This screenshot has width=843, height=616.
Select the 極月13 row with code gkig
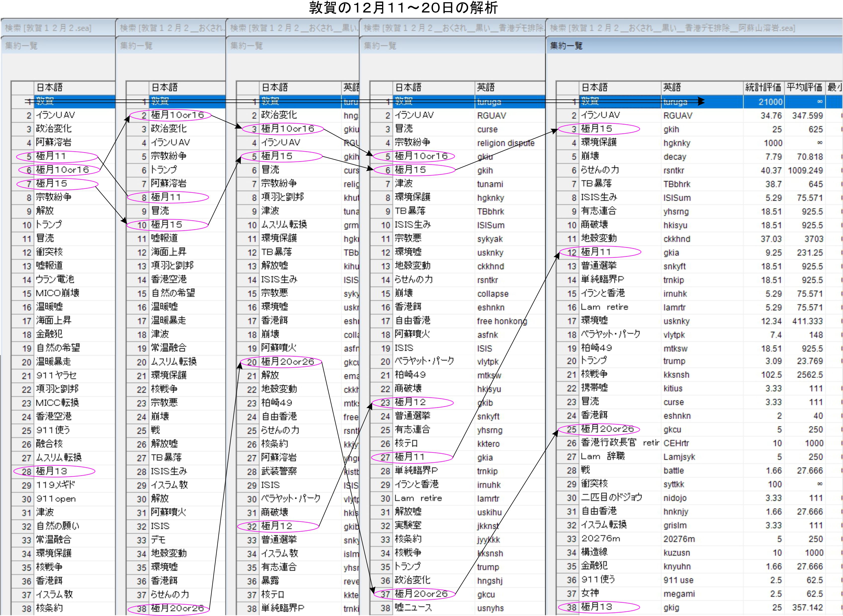(597, 607)
